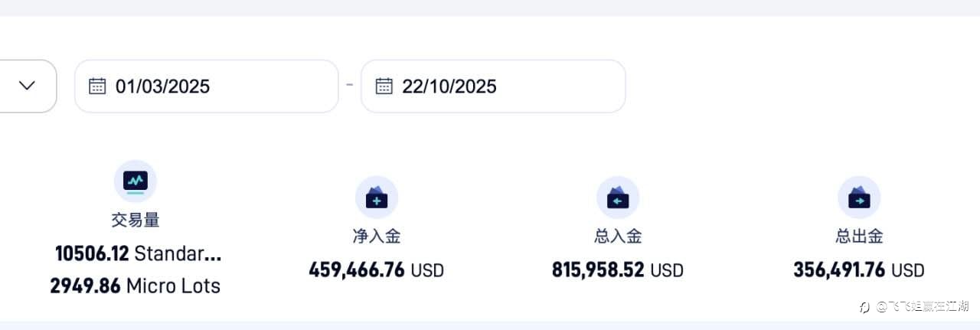
Task: Click the 总入金 label
Action: (618, 237)
